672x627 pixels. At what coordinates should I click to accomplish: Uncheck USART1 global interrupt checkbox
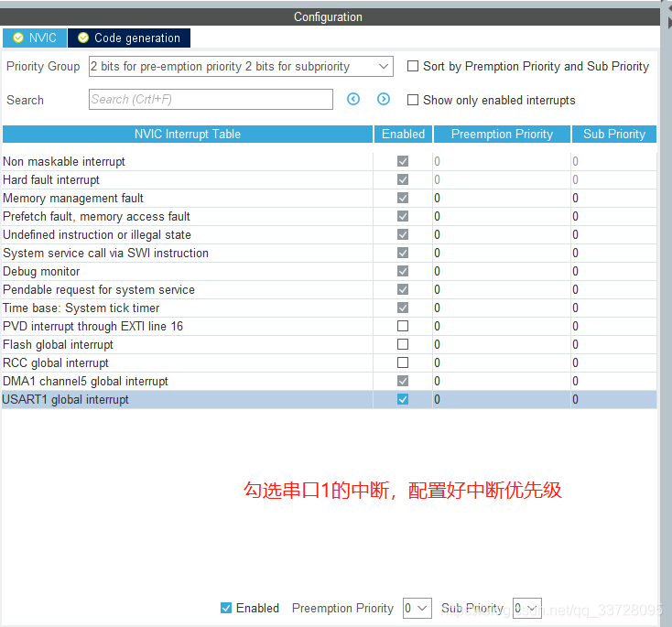(403, 399)
